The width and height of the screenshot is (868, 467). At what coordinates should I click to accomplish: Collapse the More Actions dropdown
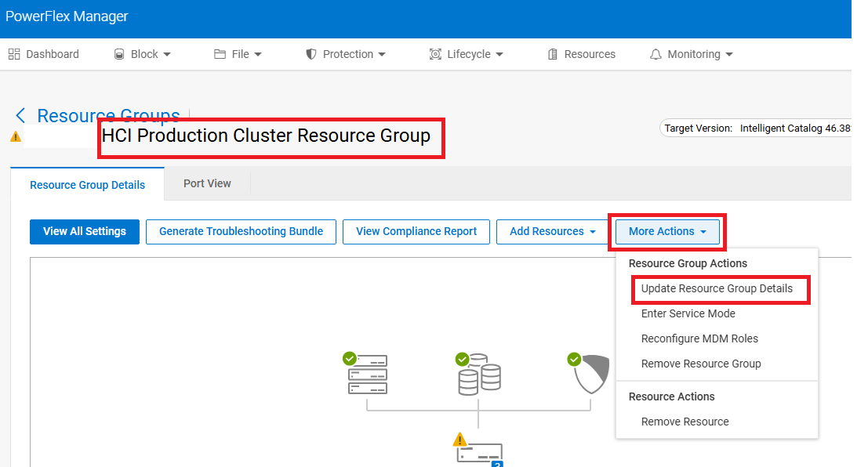coord(666,231)
